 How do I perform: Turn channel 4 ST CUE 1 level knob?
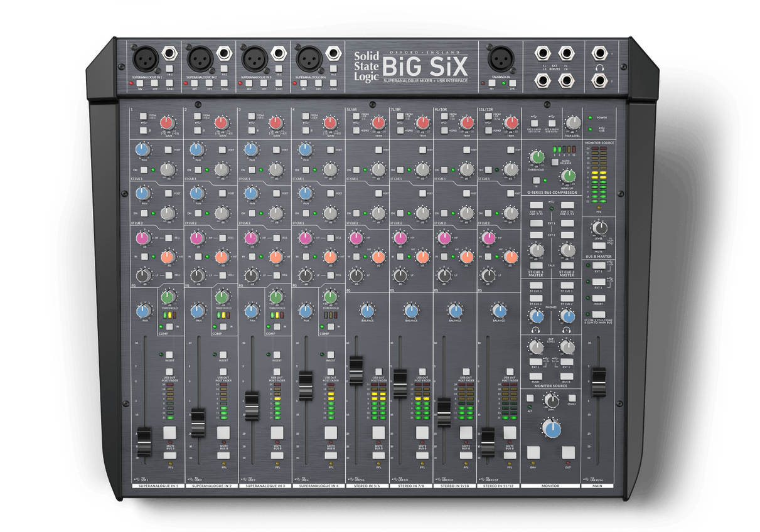[x=329, y=169]
